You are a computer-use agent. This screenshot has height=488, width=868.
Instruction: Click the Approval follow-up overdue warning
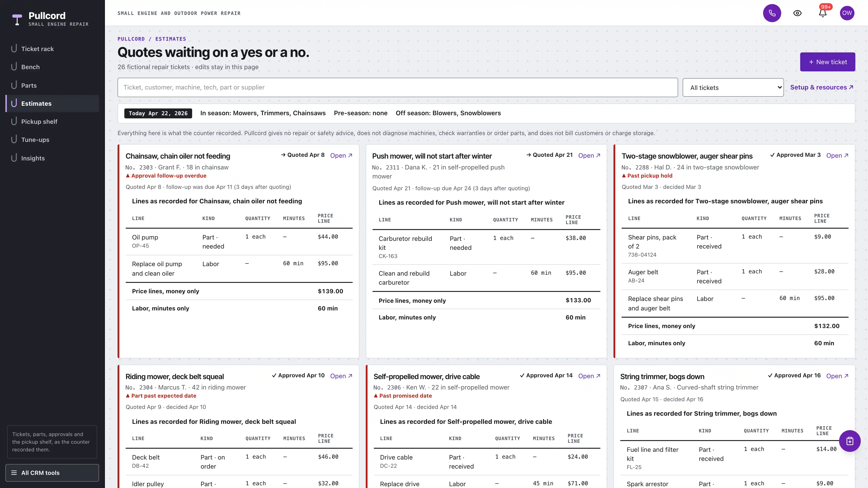click(166, 176)
